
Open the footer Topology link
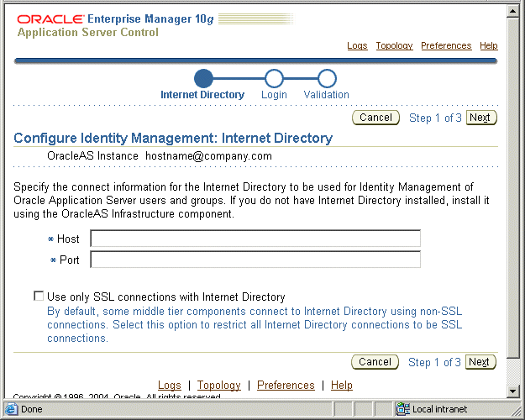click(219, 386)
